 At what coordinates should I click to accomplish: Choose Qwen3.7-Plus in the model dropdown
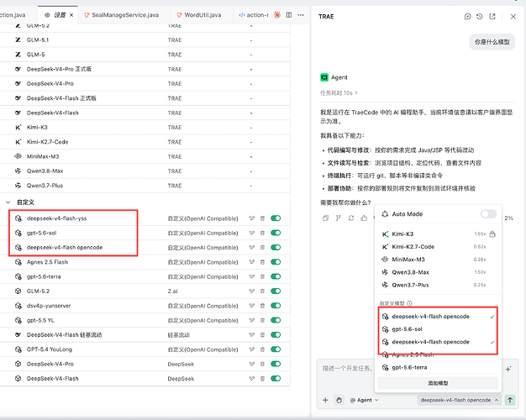[438, 285]
